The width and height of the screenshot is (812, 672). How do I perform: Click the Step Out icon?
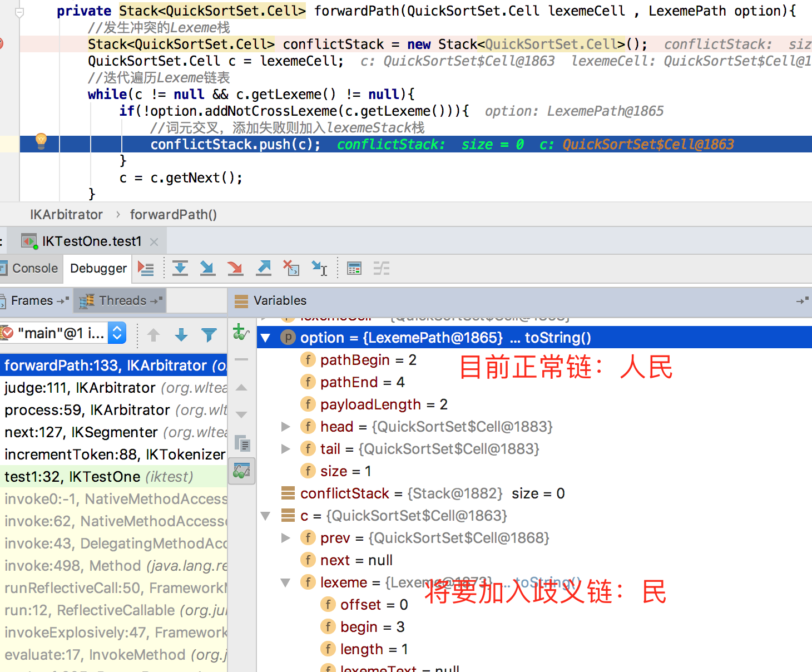(x=264, y=269)
